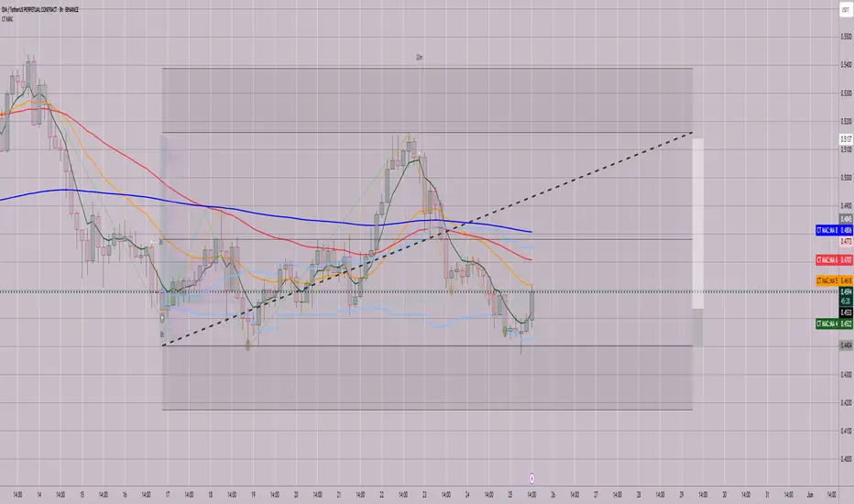The width and height of the screenshot is (854, 504).
Task: Click the current price label 0.4594
Action: tap(846, 292)
